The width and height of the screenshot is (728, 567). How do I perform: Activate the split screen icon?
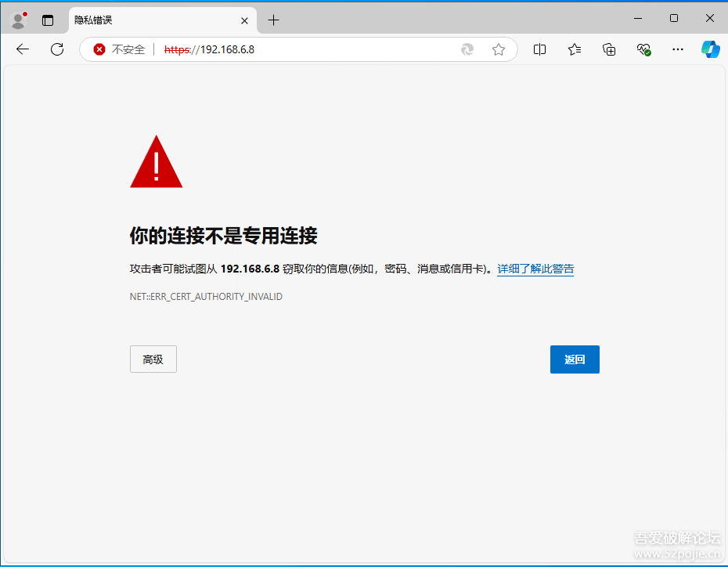[x=539, y=49]
